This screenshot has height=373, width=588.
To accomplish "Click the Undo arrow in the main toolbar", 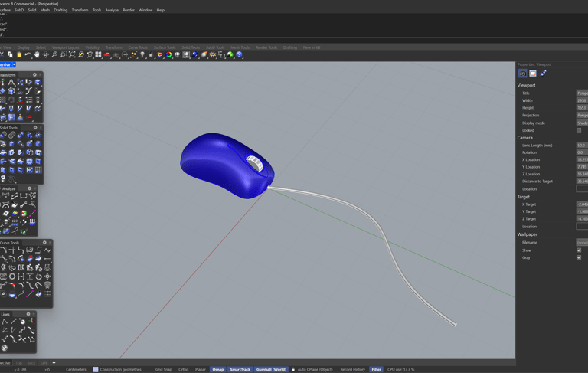I will [x=28, y=55].
